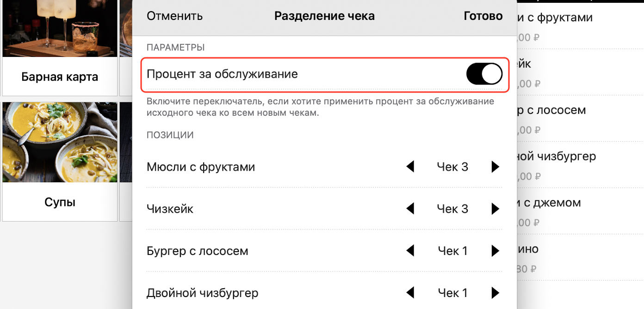Click the Мюсли с фруктами position label

pos(201,167)
